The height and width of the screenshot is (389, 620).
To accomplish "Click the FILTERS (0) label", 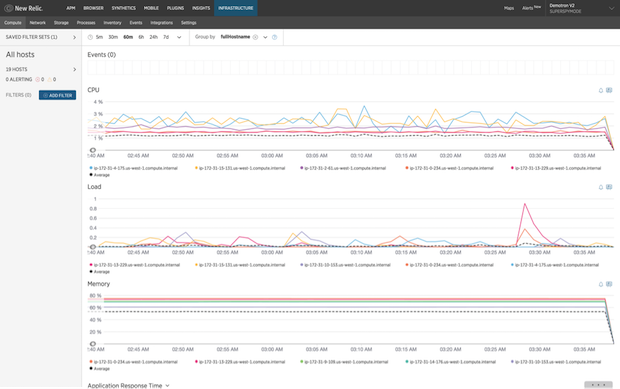I will (x=18, y=95).
